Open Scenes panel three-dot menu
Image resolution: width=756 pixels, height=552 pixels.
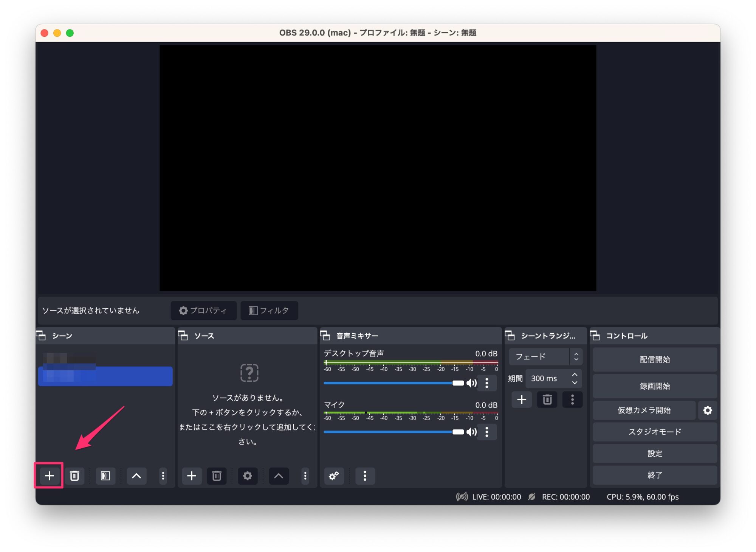pyautogui.click(x=163, y=476)
